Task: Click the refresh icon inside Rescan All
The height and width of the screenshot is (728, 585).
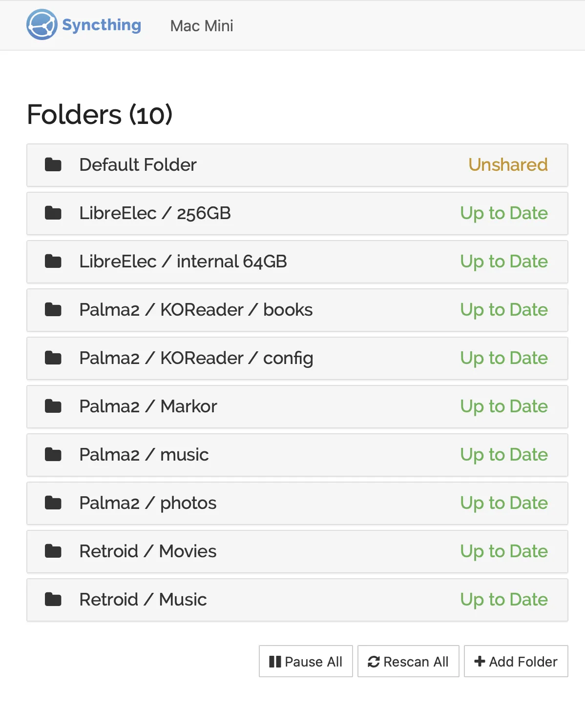Action: [373, 662]
